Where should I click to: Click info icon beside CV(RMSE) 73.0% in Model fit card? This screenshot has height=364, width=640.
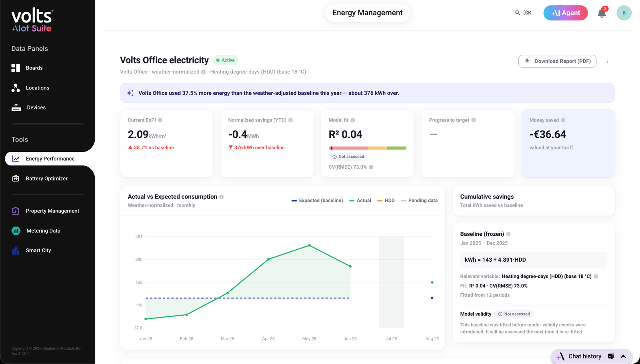(x=371, y=167)
